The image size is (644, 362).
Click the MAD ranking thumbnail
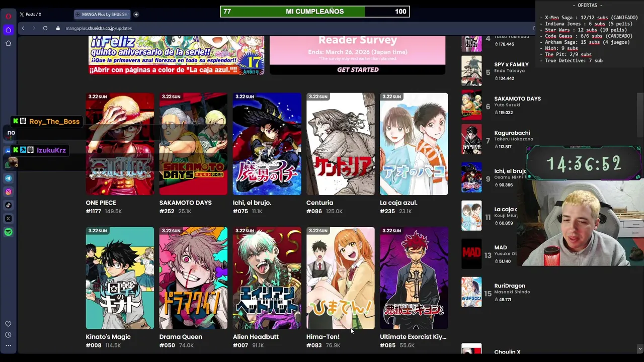pos(471,254)
